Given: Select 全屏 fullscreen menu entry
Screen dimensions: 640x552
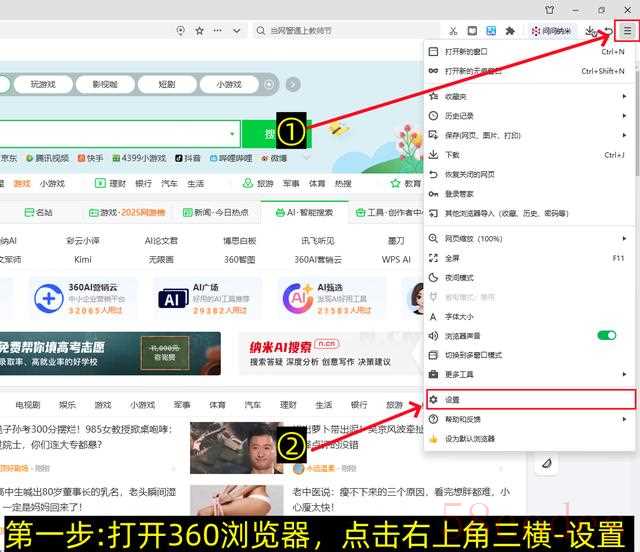Looking at the screenshot, I should click(529, 258).
